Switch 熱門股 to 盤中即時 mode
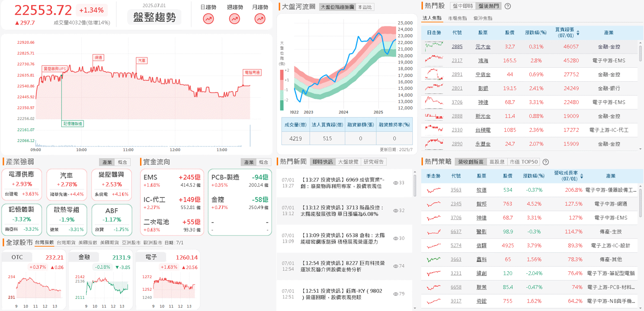Image resolution: width=644 pixels, height=311 pixels. click(x=462, y=6)
